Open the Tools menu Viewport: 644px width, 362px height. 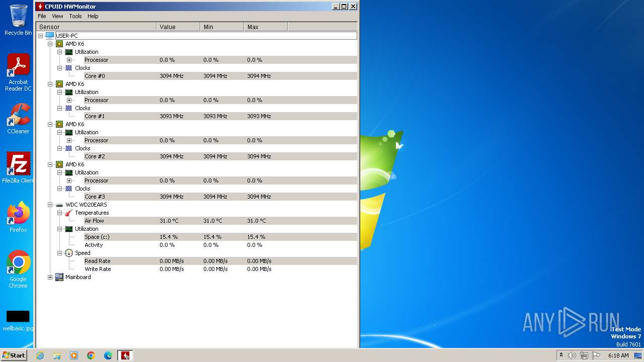point(75,16)
